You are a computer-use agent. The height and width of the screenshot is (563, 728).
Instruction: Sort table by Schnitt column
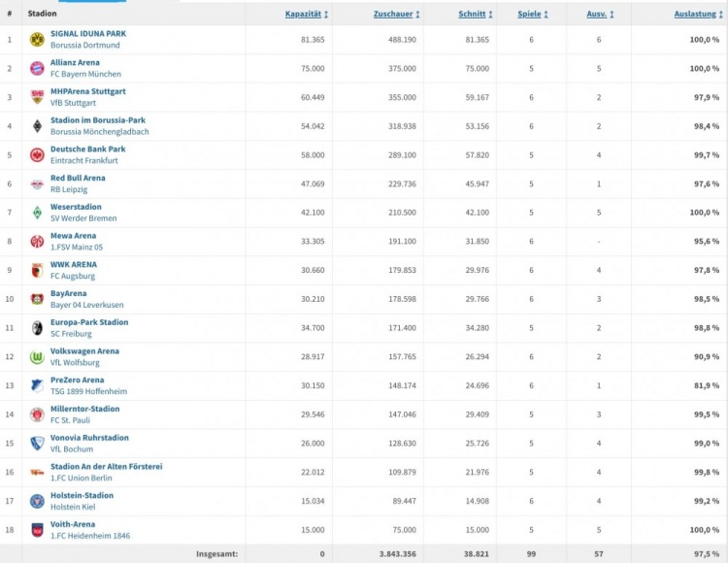(475, 15)
